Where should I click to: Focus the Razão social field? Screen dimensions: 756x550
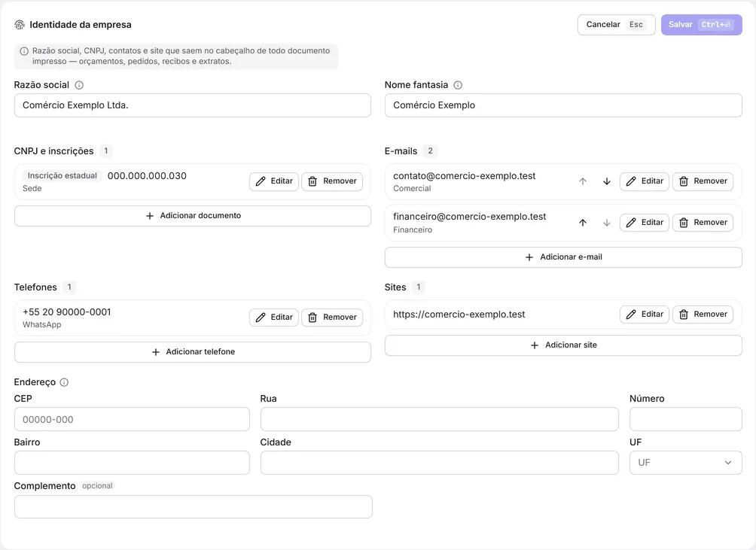192,105
